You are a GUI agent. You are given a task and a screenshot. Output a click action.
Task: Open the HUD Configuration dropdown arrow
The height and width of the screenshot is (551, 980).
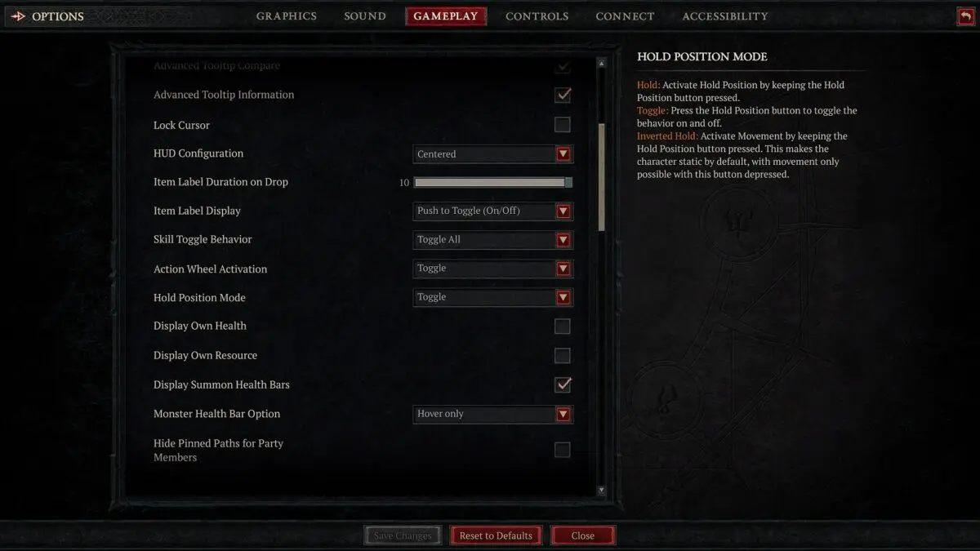tap(563, 154)
